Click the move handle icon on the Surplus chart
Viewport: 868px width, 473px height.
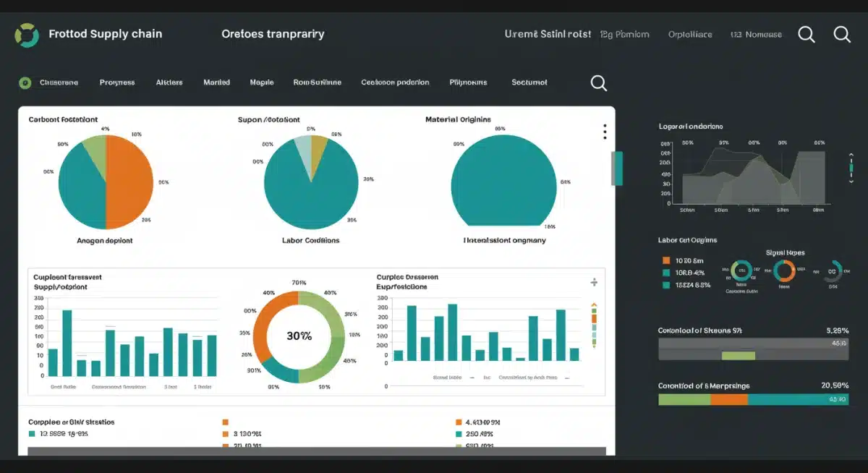(x=593, y=282)
